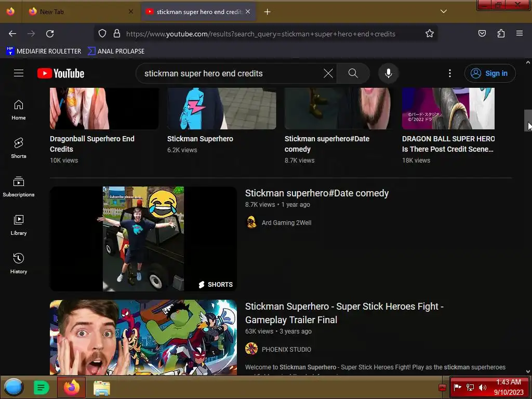The height and width of the screenshot is (399, 532).
Task: Start voice search with the microphone
Action: pos(389,73)
